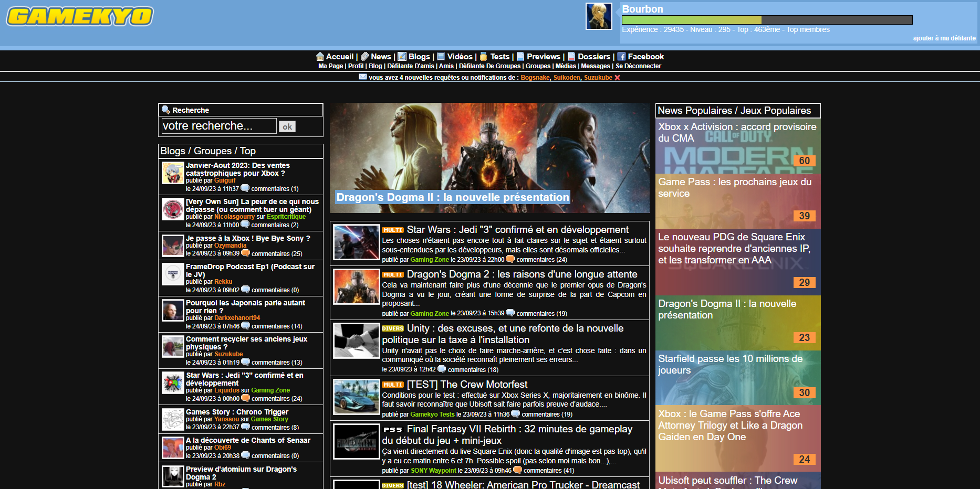Open Star Wars Jedi article thumbnail
The width and height of the screenshot is (980, 489).
coord(357,242)
